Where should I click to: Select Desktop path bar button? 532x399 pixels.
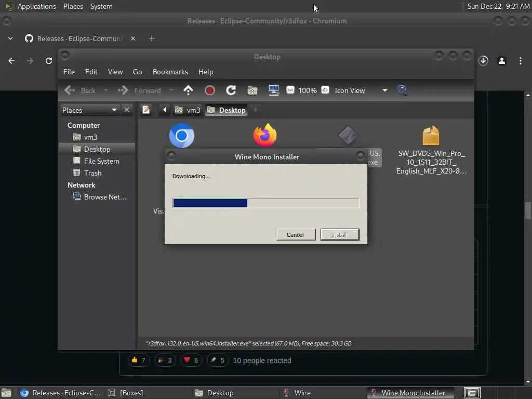click(x=226, y=110)
